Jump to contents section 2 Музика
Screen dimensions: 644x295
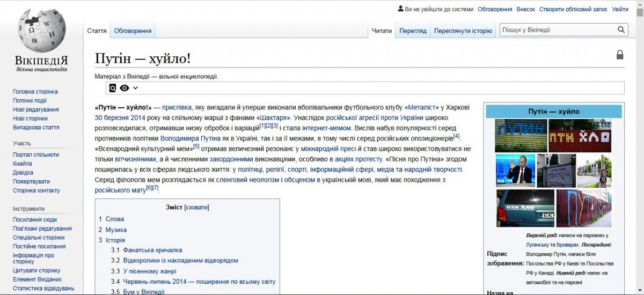pyautogui.click(x=113, y=230)
